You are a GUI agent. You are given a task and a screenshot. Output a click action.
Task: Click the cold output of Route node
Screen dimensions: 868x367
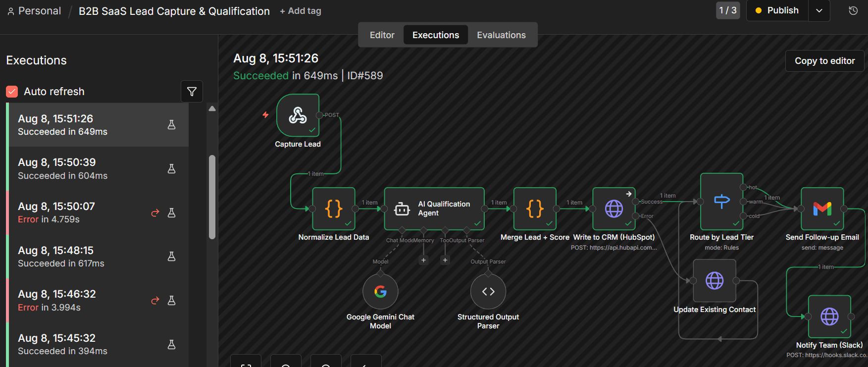pyautogui.click(x=743, y=216)
